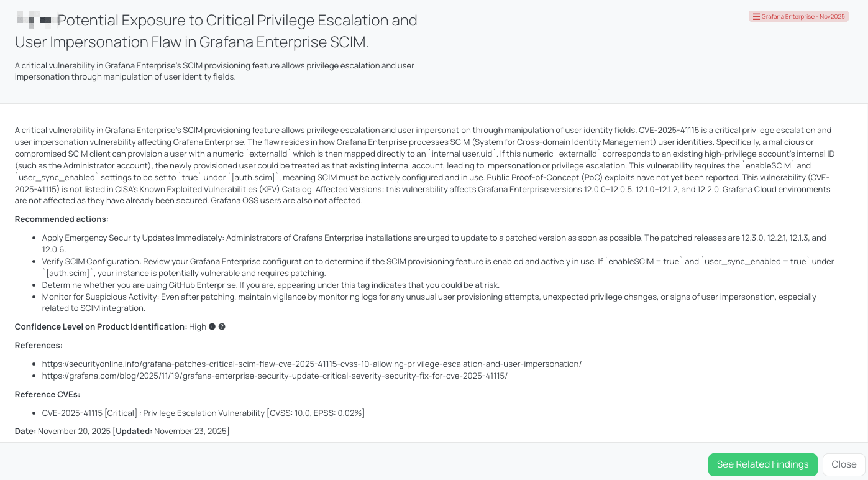The image size is (868, 480).
Task: Close the advisory dialog with Close button
Action: point(844,464)
